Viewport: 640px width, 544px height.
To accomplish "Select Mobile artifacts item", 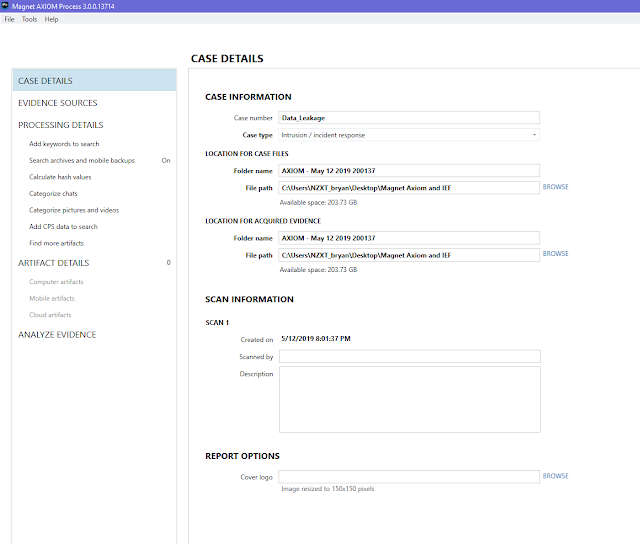I will click(52, 298).
